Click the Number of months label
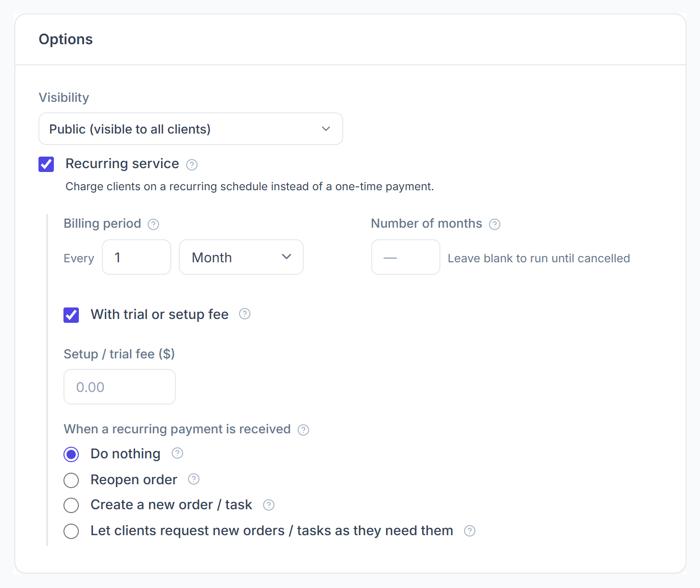The height and width of the screenshot is (588, 700). pyautogui.click(x=426, y=223)
